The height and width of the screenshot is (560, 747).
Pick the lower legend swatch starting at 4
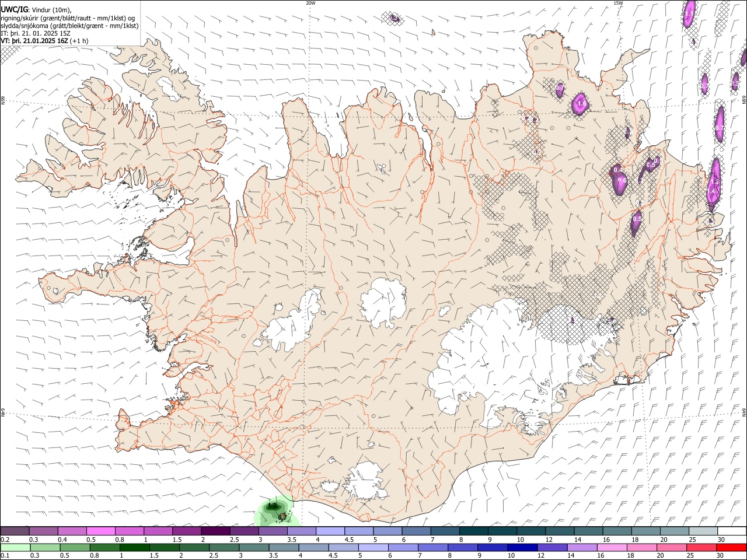[x=314, y=548]
